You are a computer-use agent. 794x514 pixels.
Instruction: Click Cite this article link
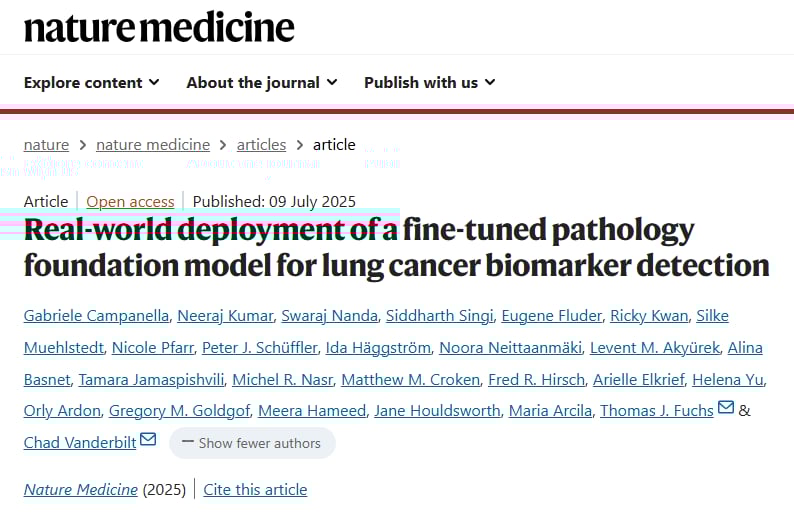[x=255, y=489]
